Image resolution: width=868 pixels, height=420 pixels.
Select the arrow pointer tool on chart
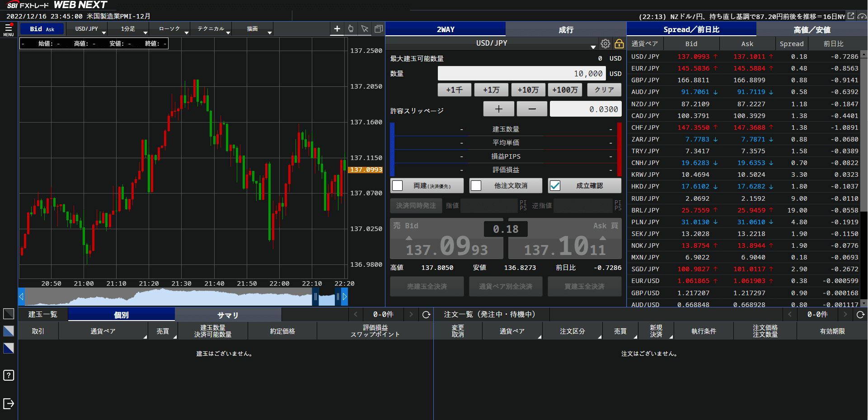coord(365,29)
